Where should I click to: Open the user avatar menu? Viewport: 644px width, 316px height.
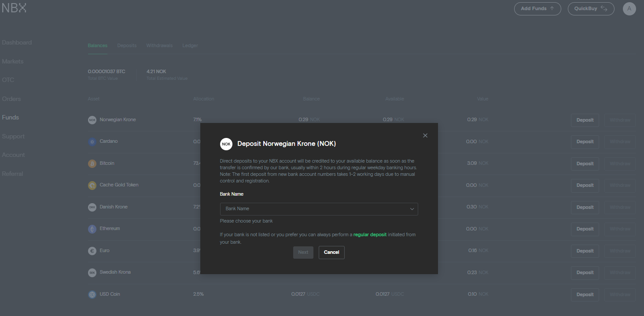point(629,9)
